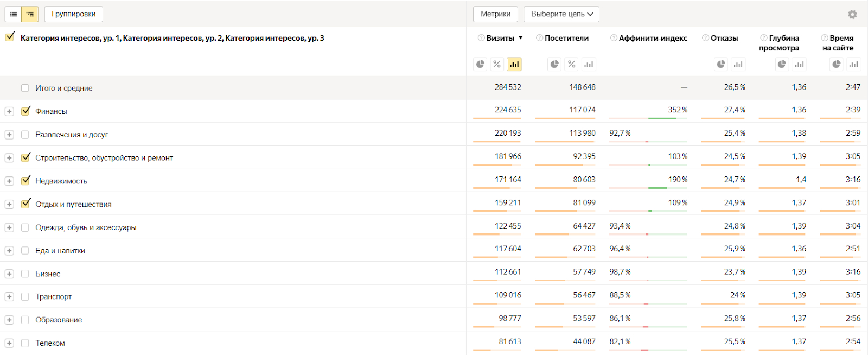Tick the Итого и средние checkbox

[25, 88]
